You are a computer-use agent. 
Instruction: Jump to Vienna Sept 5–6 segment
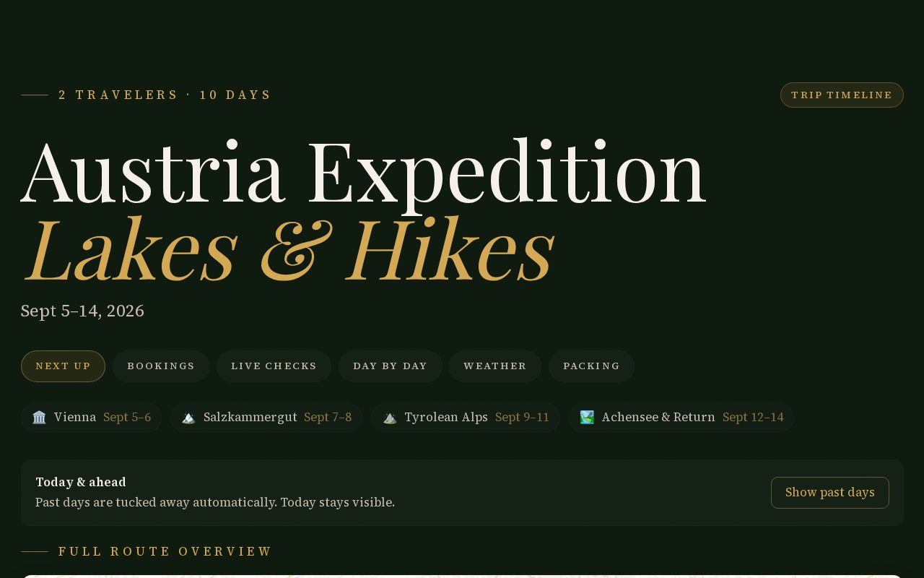pos(91,418)
